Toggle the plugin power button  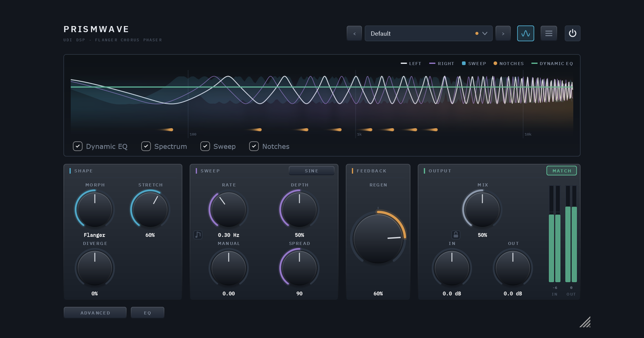tap(573, 33)
